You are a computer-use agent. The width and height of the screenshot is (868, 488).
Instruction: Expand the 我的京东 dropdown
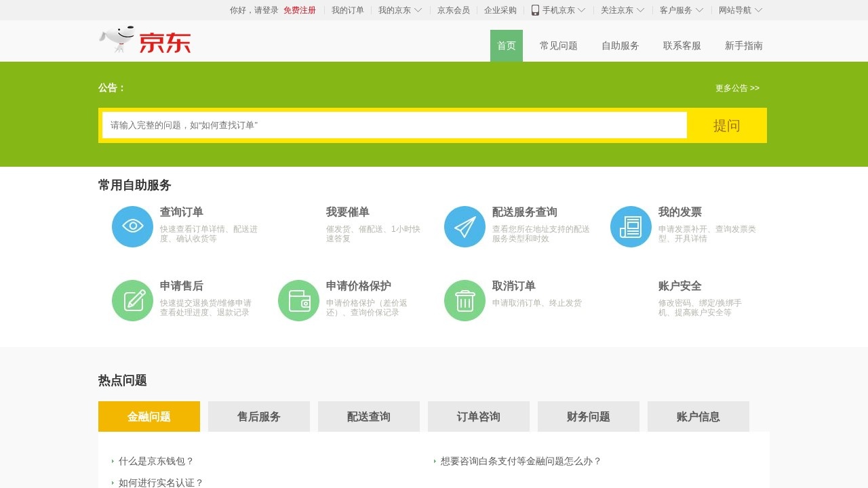[400, 10]
